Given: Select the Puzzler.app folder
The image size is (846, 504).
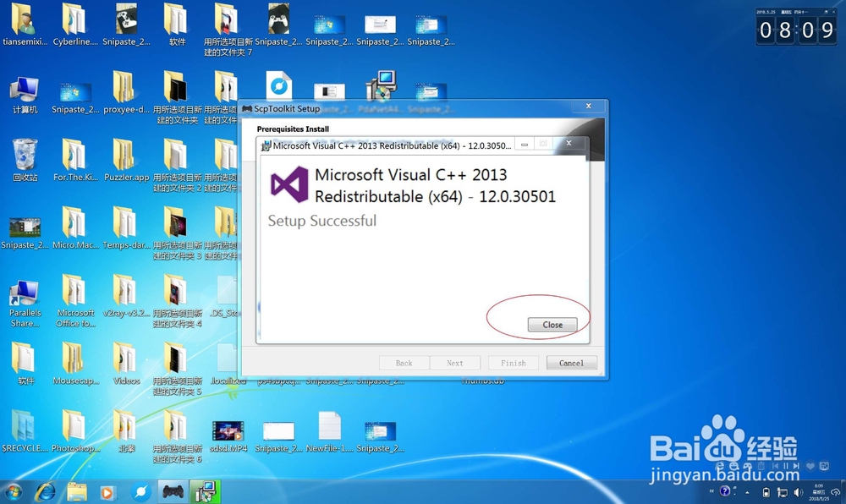Looking at the screenshot, I should pyautogui.click(x=126, y=160).
